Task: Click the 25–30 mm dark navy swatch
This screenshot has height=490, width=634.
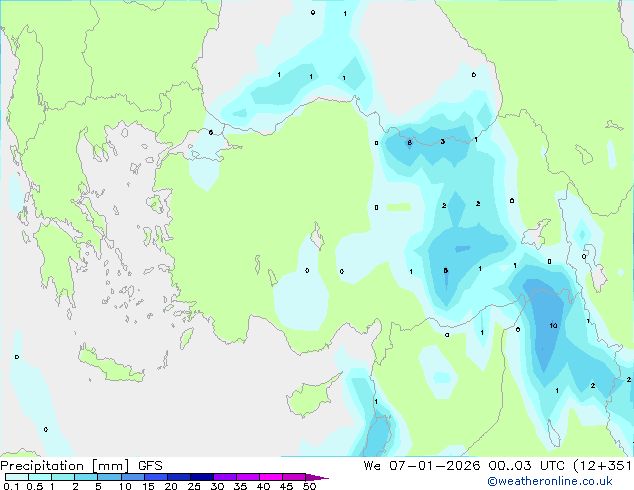Action: (202, 477)
